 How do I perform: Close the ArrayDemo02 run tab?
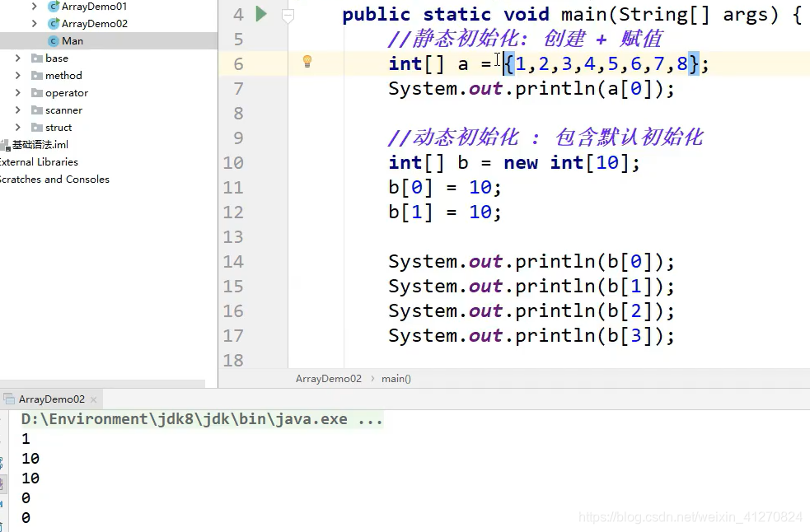pyautogui.click(x=93, y=399)
